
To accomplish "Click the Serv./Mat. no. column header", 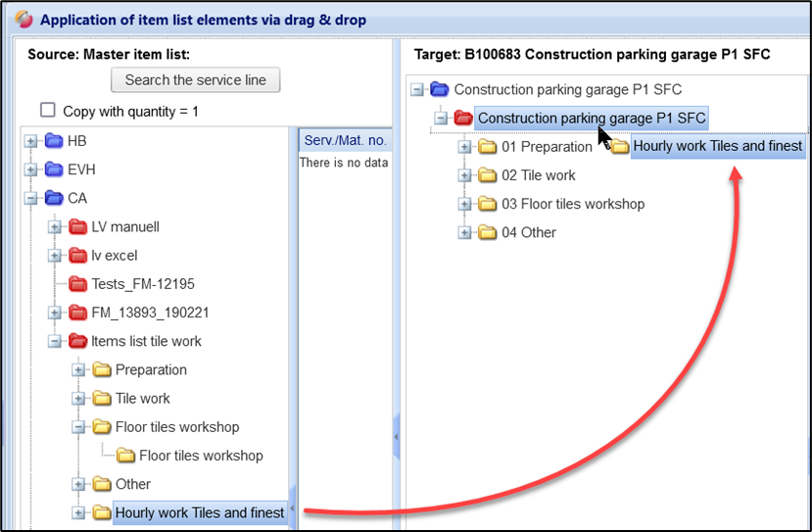I will (343, 140).
